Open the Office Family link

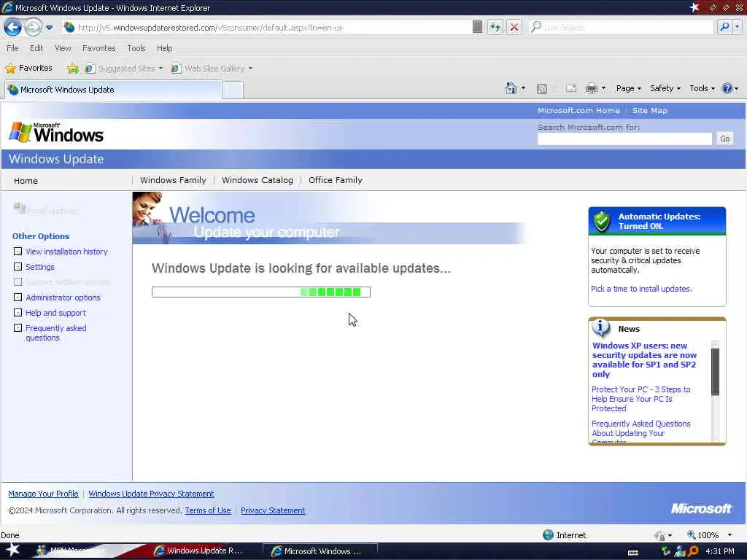click(336, 180)
